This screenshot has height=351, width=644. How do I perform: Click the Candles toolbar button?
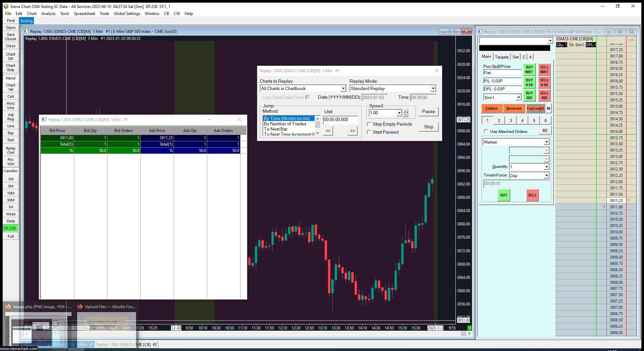pyautogui.click(x=11, y=171)
